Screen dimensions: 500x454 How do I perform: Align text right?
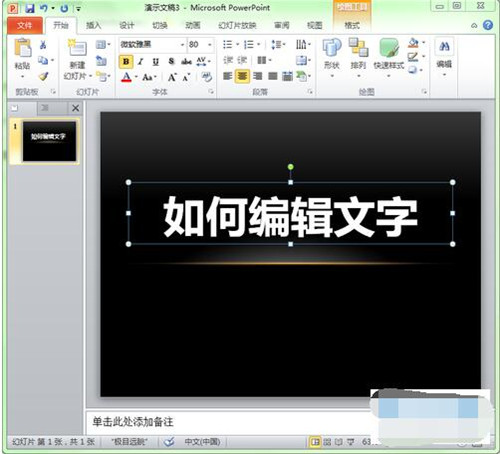point(257,76)
